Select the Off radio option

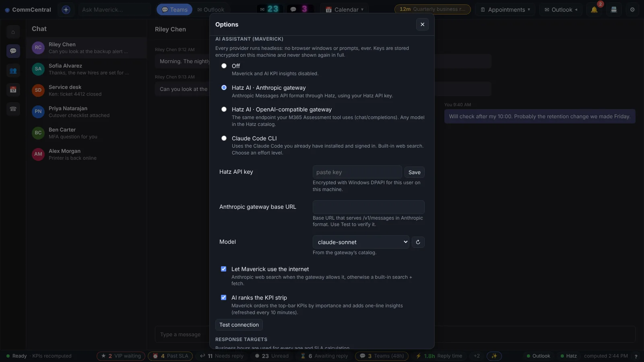pos(224,66)
